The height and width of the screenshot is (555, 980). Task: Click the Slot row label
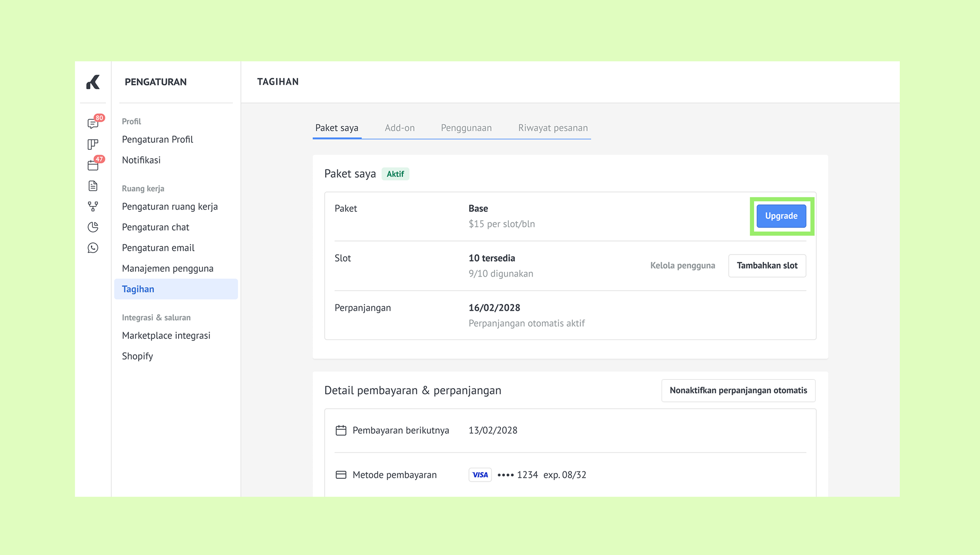(x=343, y=258)
